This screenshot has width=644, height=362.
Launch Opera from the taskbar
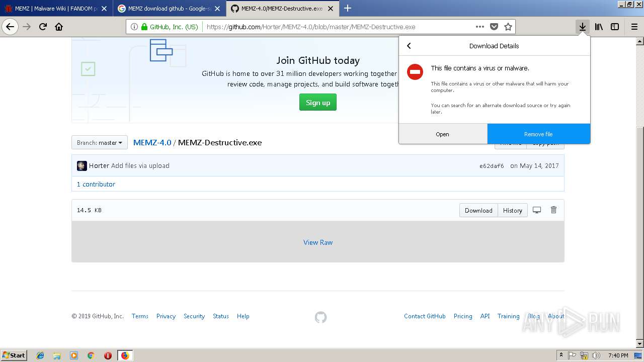108,355
